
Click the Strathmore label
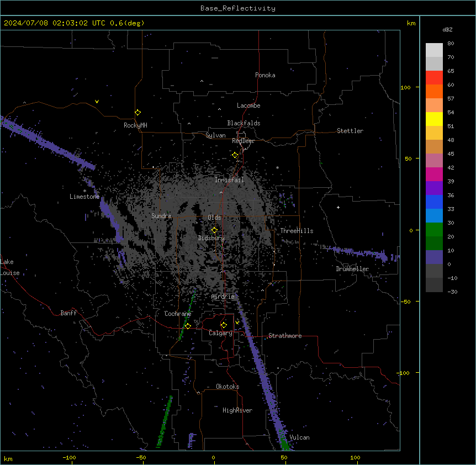pyautogui.click(x=285, y=336)
